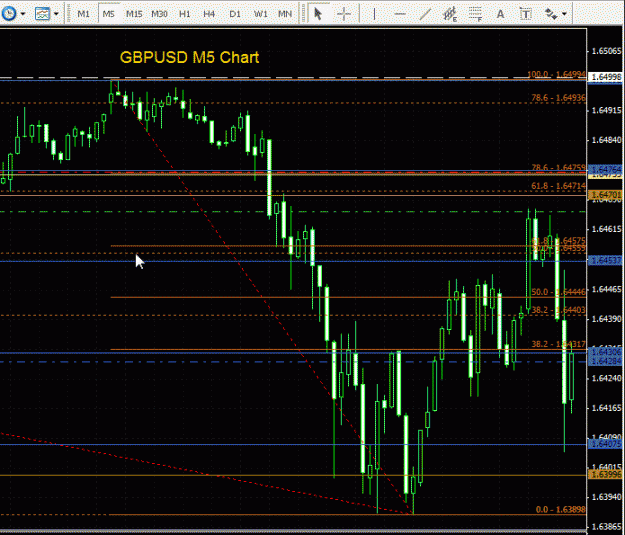The width and height of the screenshot is (625, 535).
Task: Select the text label tool
Action: pos(526,14)
